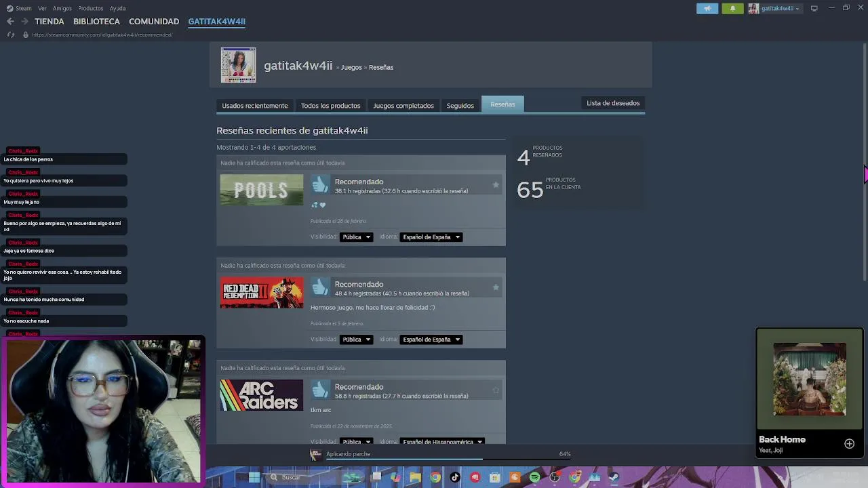Open the Ver menu

pyautogui.click(x=43, y=9)
